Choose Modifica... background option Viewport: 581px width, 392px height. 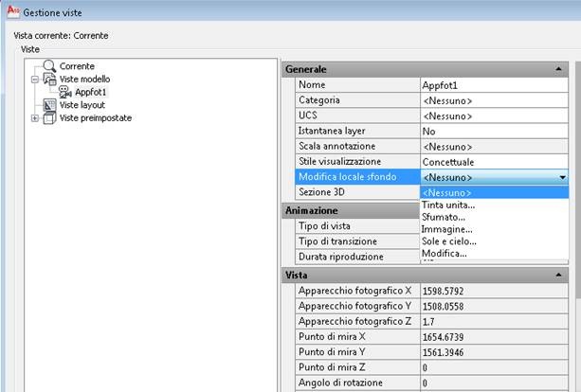click(x=495, y=254)
